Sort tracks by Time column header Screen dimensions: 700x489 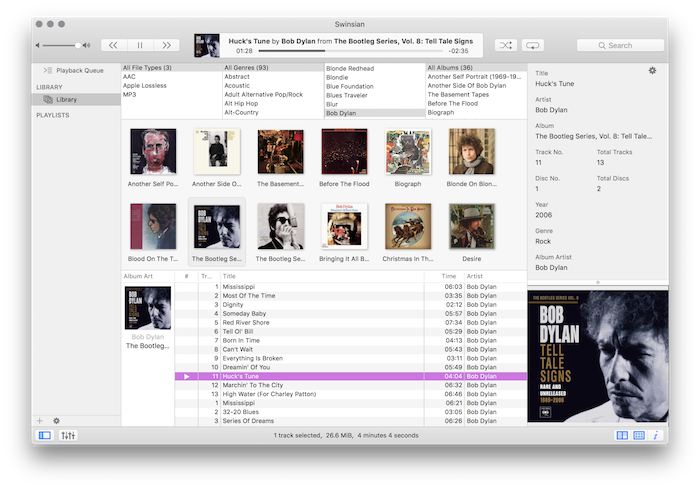pos(444,276)
